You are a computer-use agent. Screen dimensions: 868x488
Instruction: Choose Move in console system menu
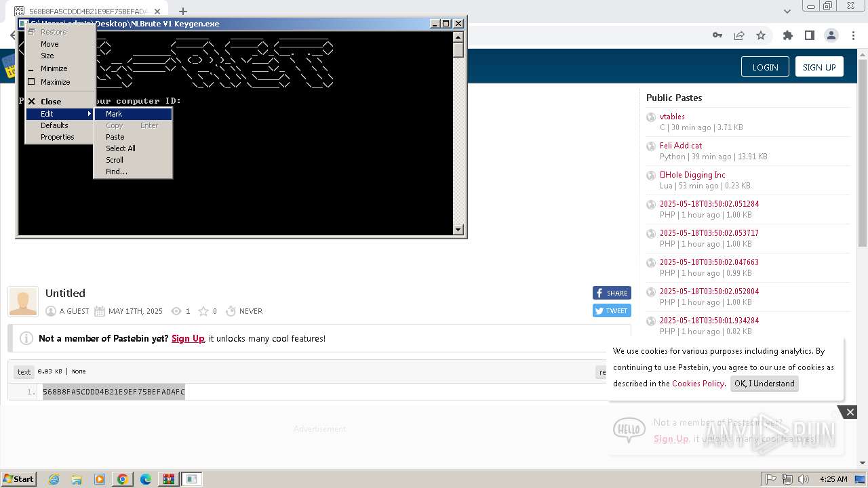[x=60, y=44]
